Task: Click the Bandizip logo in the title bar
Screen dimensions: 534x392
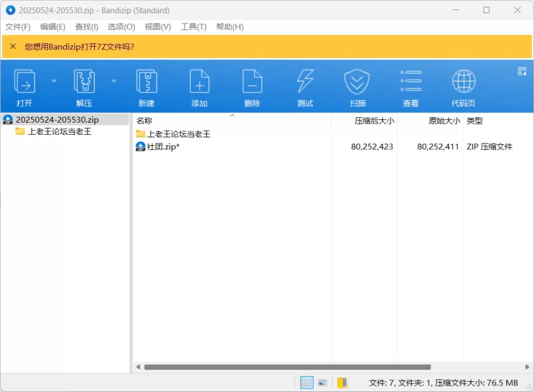Action: tap(11, 10)
